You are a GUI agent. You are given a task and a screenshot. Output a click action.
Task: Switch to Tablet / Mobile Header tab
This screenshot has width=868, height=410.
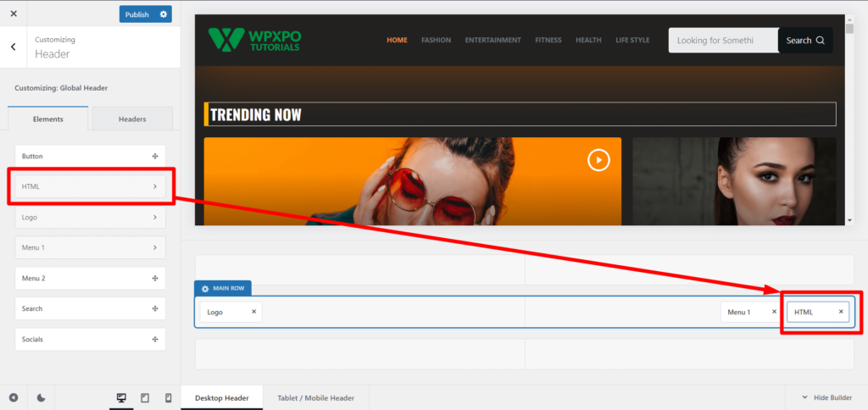point(315,398)
